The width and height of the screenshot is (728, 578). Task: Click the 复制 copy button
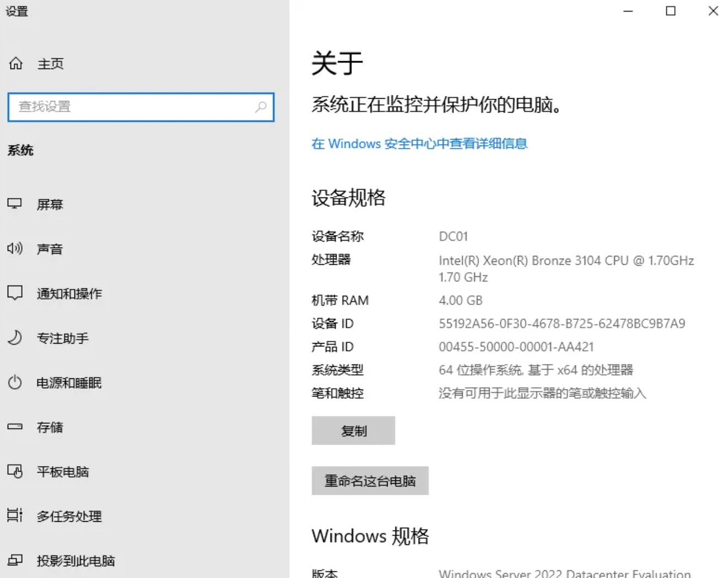[354, 431]
